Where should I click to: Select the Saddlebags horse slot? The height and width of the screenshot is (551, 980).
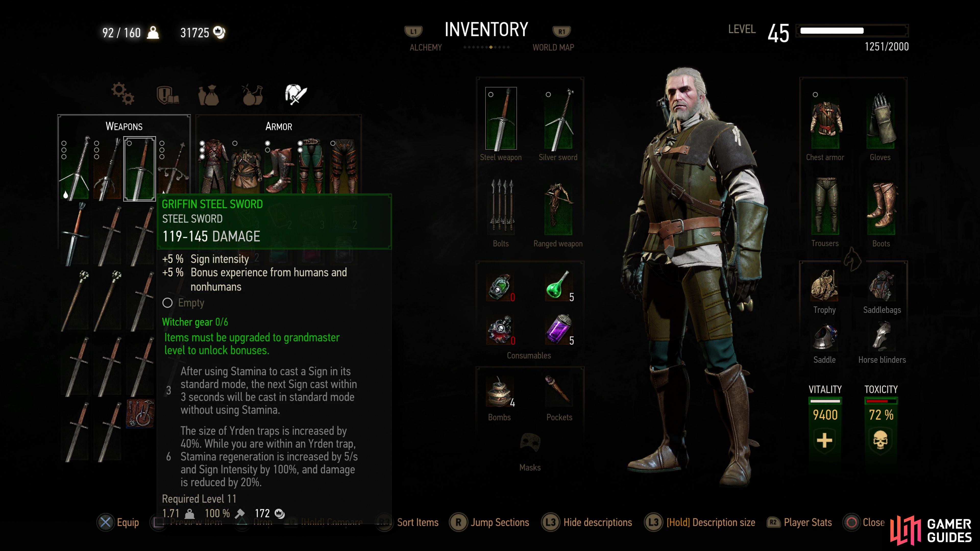click(881, 286)
